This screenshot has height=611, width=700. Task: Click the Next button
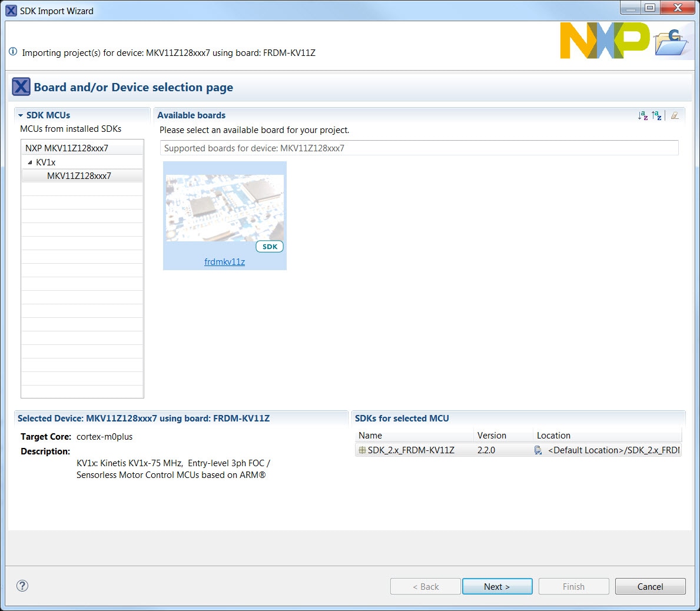click(497, 586)
